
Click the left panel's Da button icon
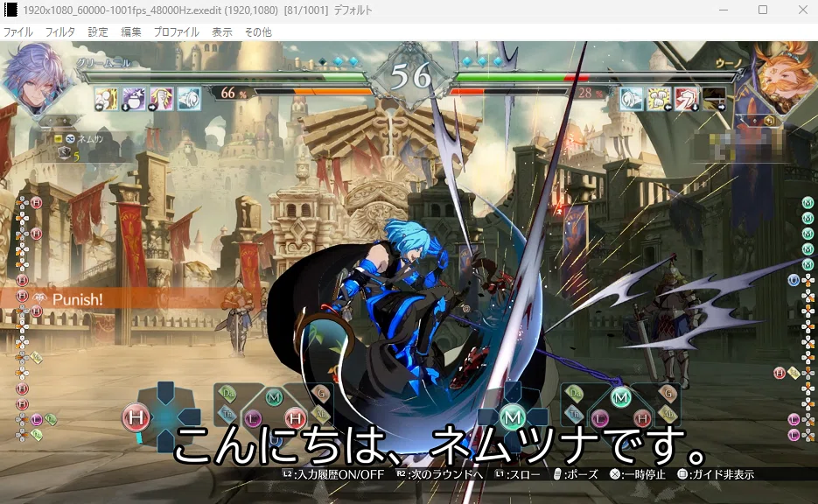227,394
